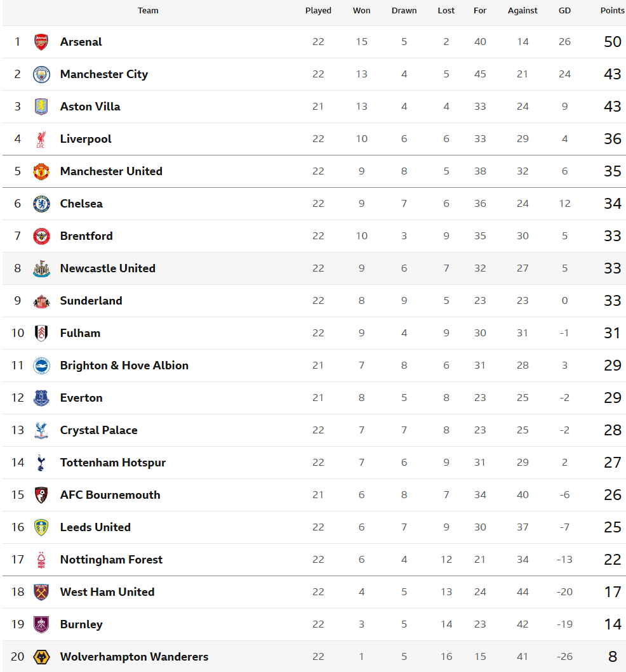Screen dimensions: 626x672
Task: Click the Tottenham Hotspur cockerel crest
Action: pos(41,463)
